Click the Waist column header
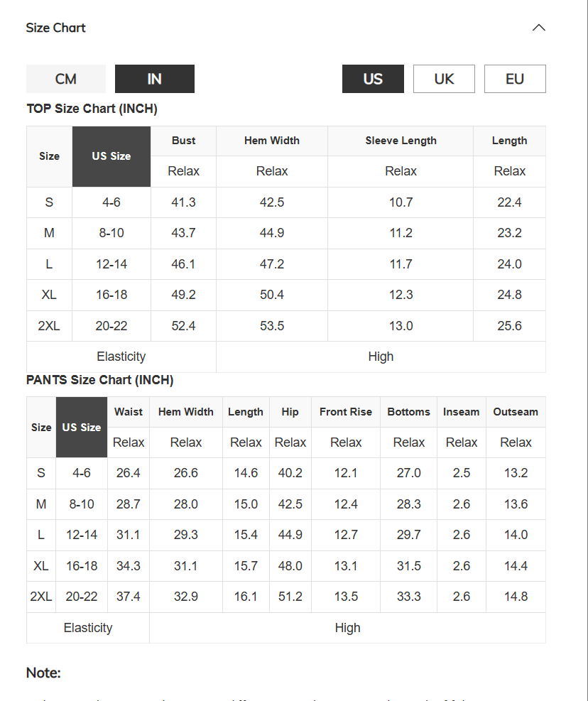 (129, 412)
